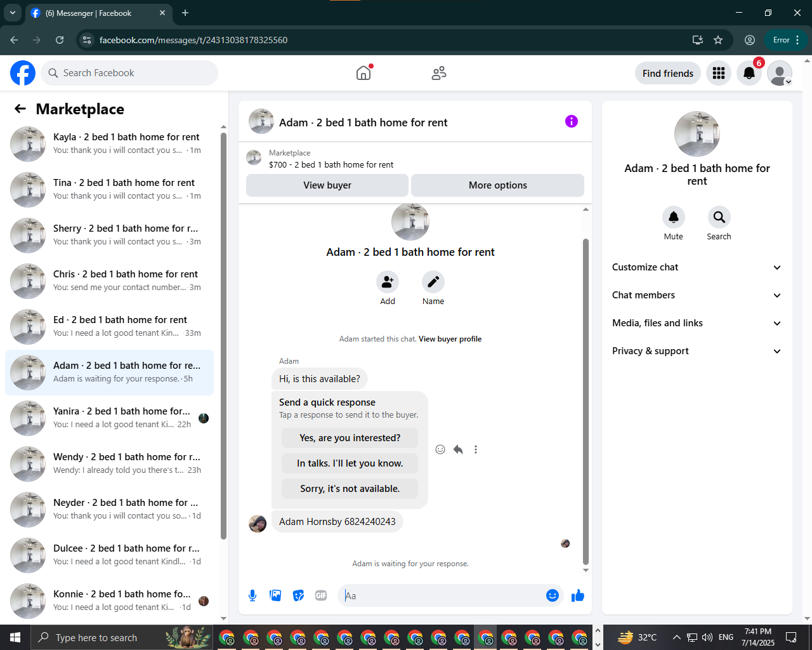Send quick response 'Sorry, it's not available.'

tap(350, 489)
